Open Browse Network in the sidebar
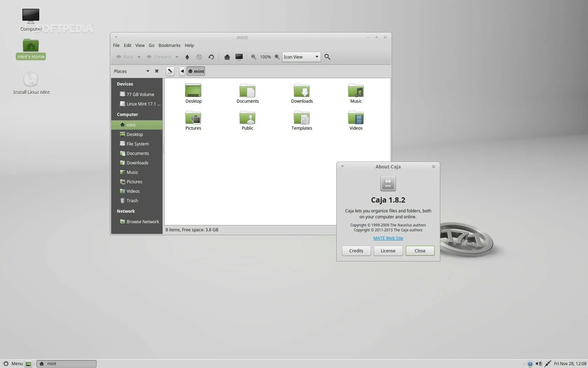 (x=137, y=222)
